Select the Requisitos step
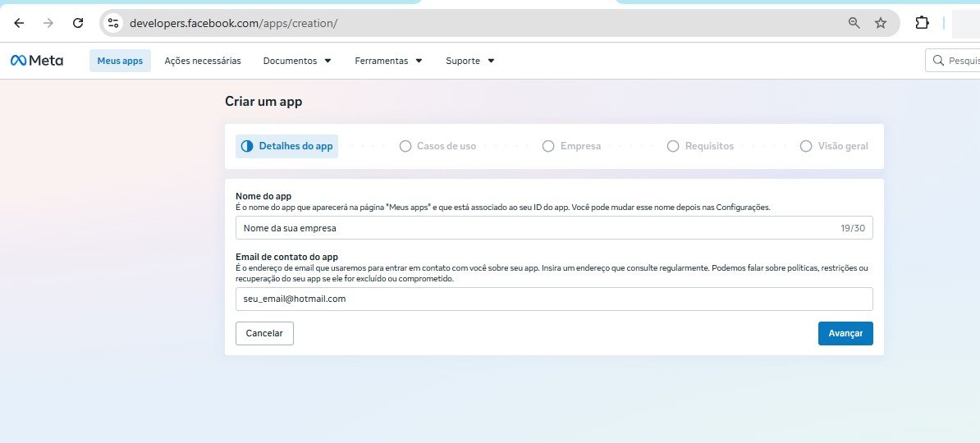 tap(700, 146)
